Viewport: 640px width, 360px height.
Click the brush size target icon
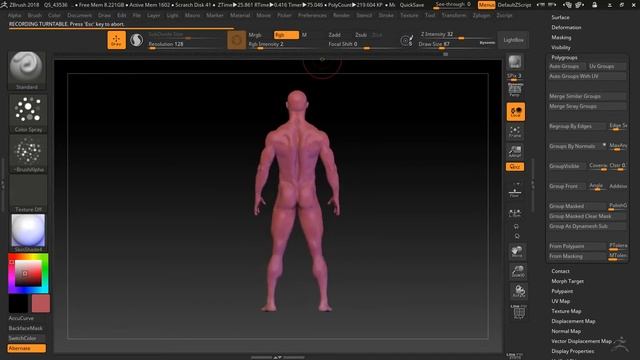[x=407, y=40]
